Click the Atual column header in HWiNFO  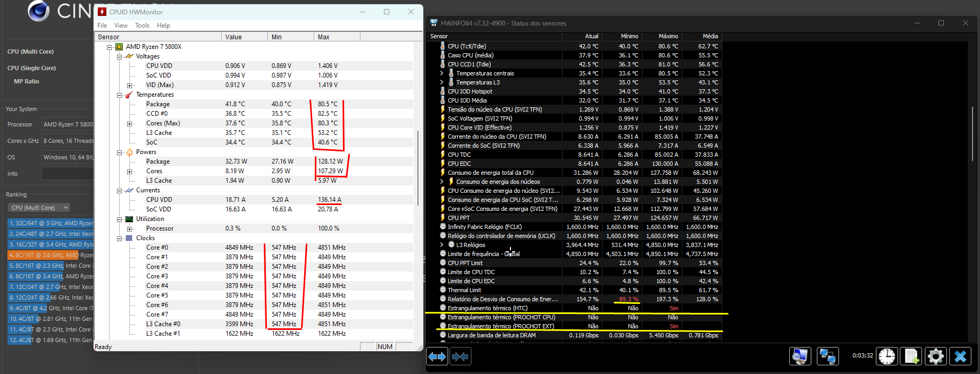coord(582,36)
